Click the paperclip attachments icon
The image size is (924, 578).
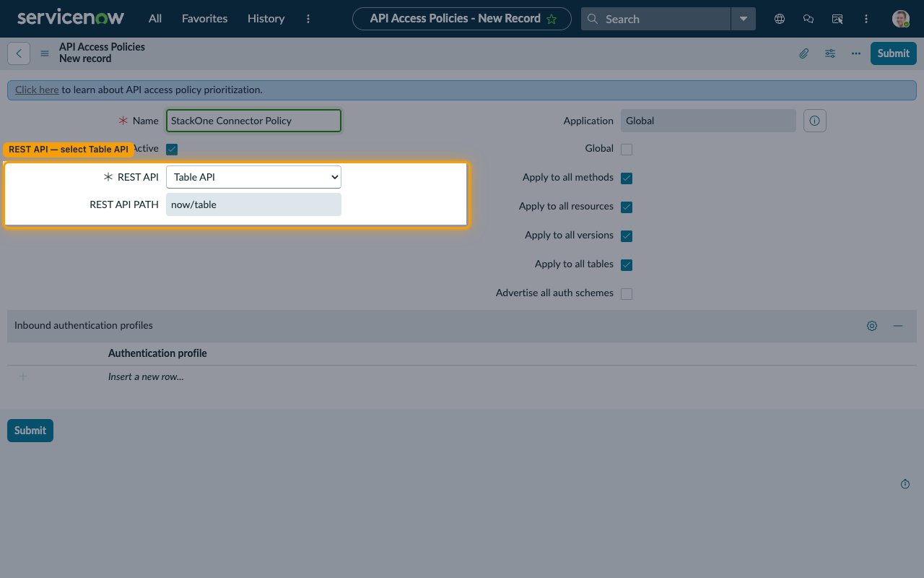click(803, 53)
